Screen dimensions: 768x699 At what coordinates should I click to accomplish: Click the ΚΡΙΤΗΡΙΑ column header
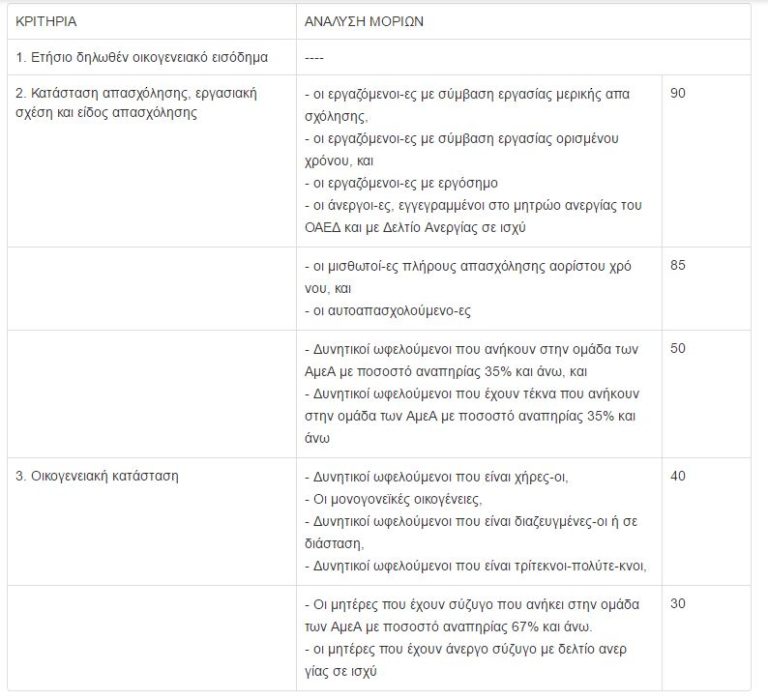(46, 20)
